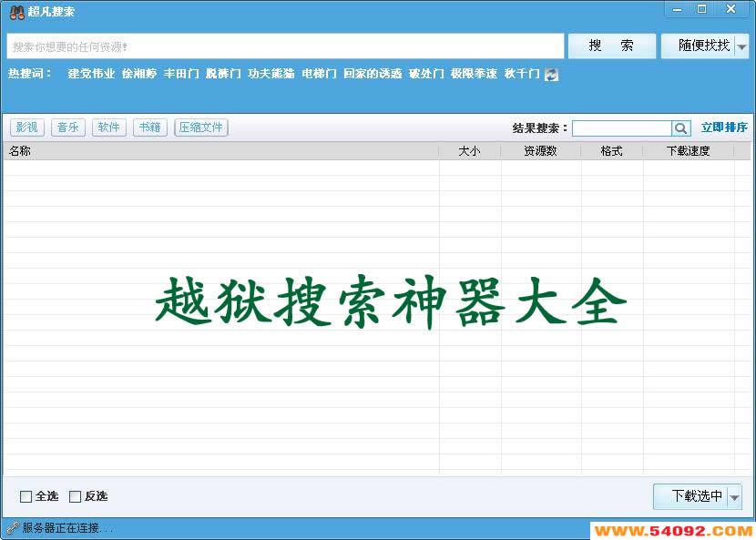Viewport: 756px width, 540px height.
Task: Focus the main resource search input field
Action: coord(285,46)
